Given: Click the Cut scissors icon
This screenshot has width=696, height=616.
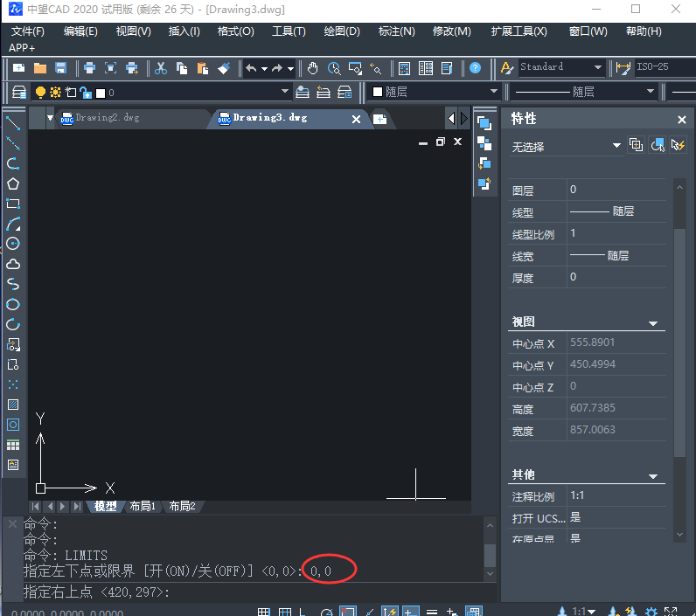Looking at the screenshot, I should click(x=161, y=68).
